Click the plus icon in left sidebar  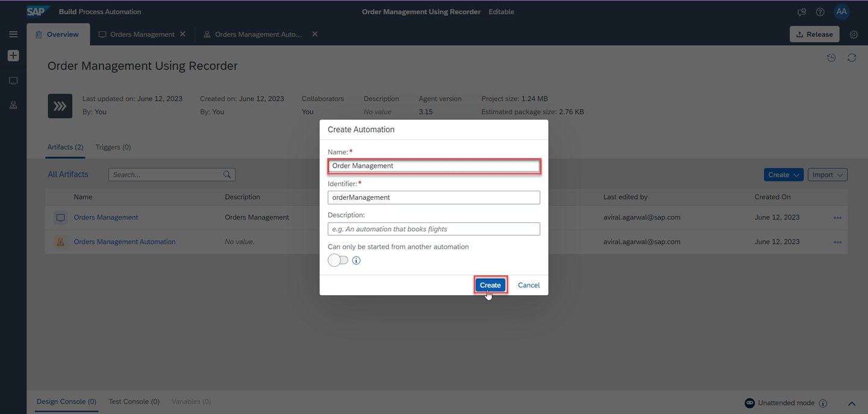(13, 56)
